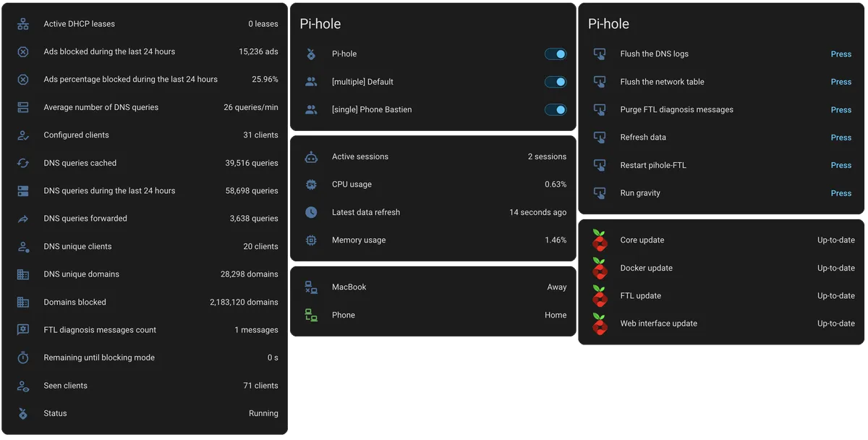This screenshot has width=868, height=440.
Task: Click the Remaining until blocking mode timer icon
Action: 23,357
